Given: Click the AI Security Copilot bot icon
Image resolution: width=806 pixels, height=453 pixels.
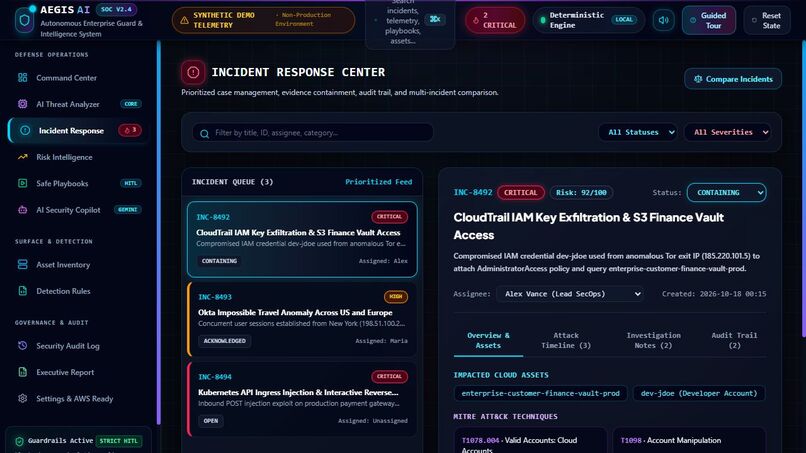Looking at the screenshot, I should (x=23, y=210).
